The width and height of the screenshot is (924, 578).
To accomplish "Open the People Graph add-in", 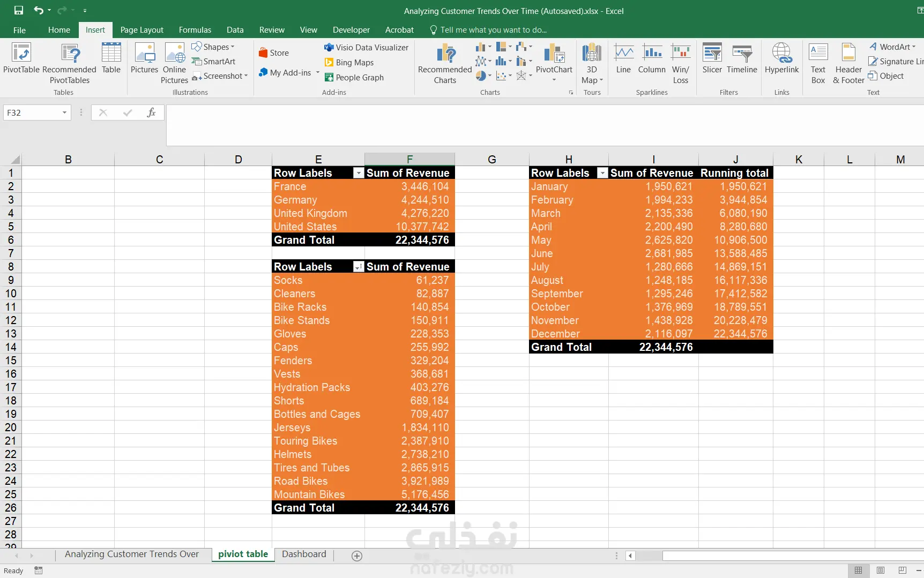I will [x=354, y=78].
